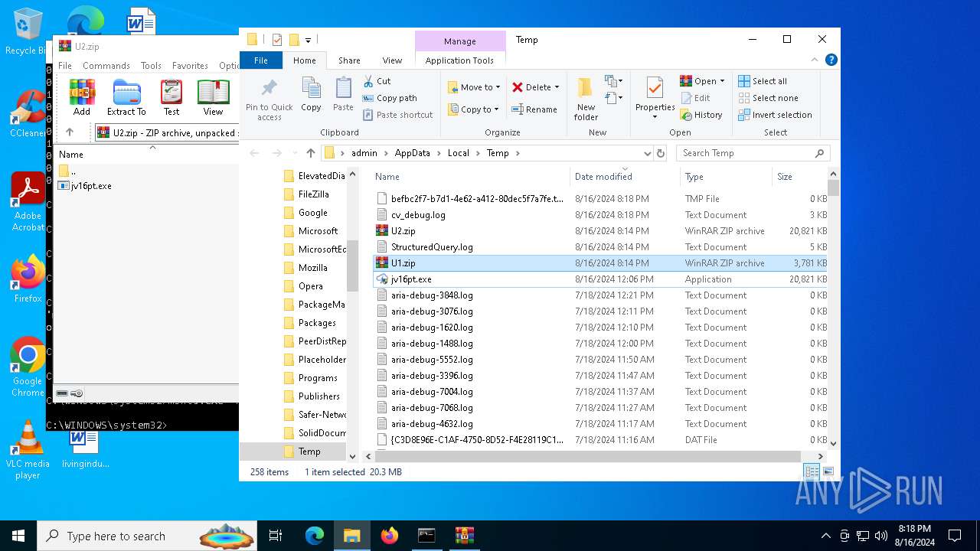Select jv16pt.exe in Explorer list
The image size is (980, 551).
coord(601,279)
